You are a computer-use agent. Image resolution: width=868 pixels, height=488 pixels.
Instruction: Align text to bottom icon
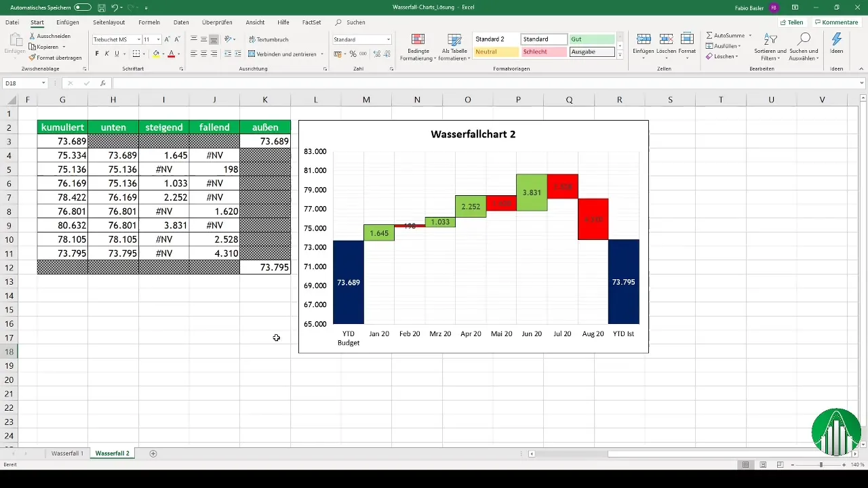213,39
